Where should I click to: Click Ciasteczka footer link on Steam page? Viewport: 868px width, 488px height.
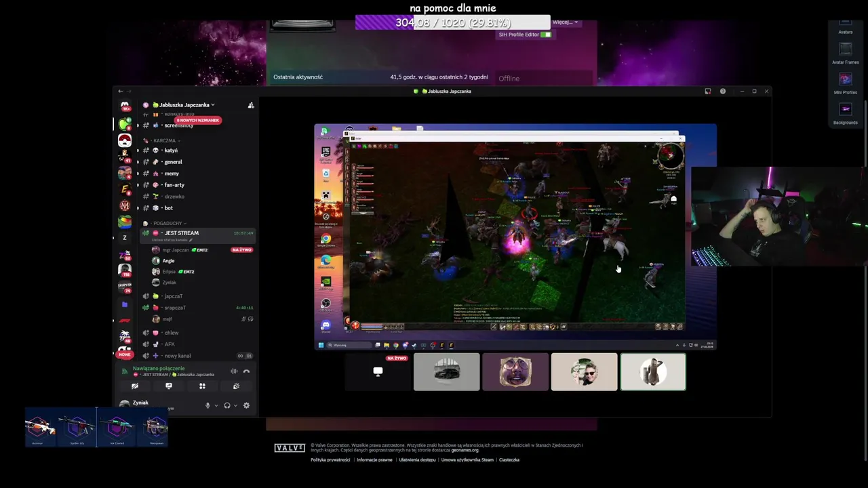click(509, 460)
